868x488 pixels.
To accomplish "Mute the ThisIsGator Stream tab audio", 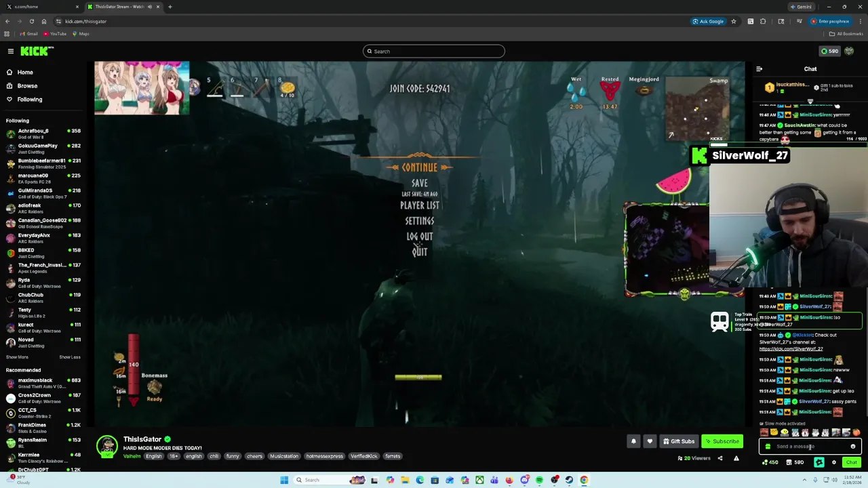I will (149, 7).
